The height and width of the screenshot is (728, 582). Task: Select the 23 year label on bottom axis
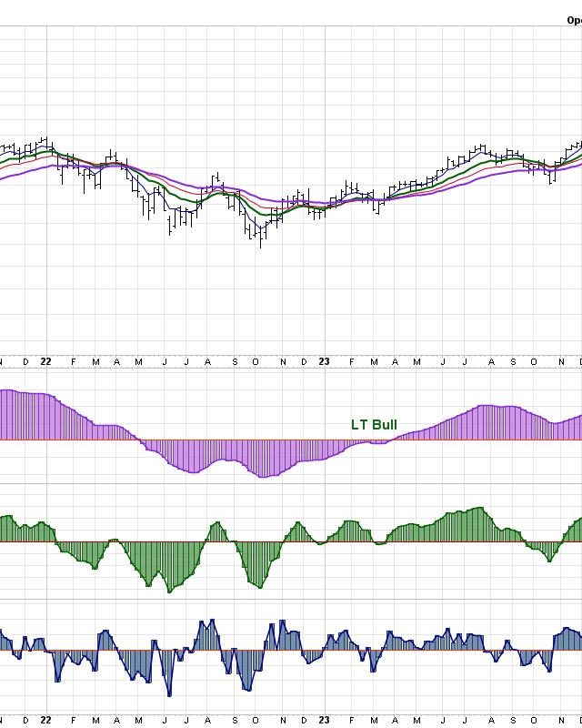(x=325, y=720)
